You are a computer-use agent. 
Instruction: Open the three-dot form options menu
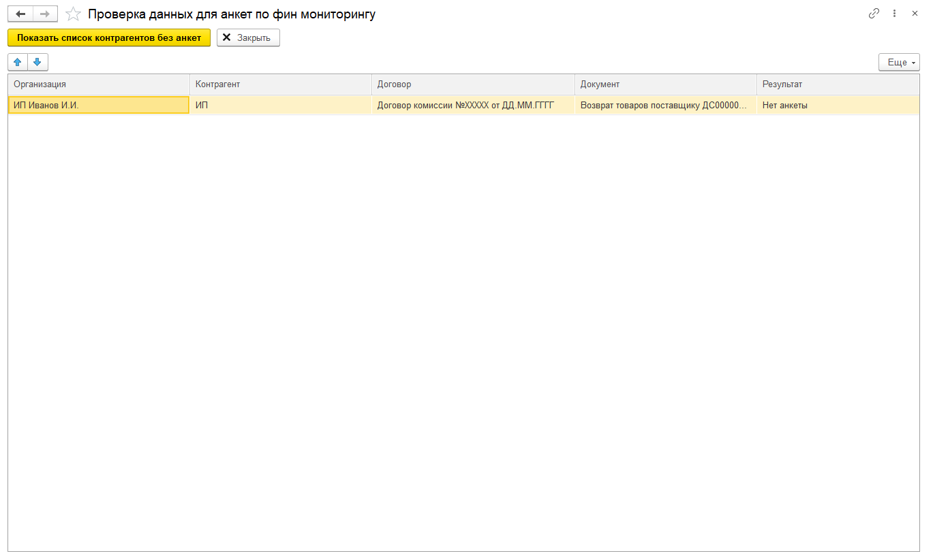[x=895, y=13]
